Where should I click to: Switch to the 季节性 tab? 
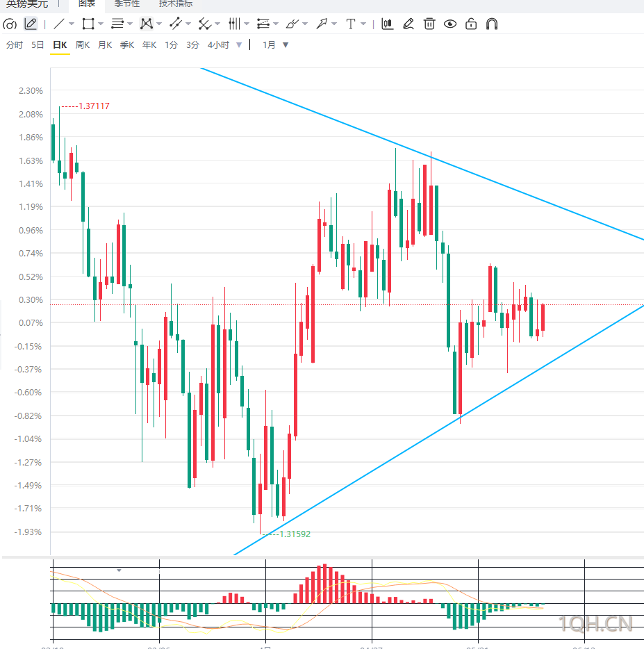[127, 3]
